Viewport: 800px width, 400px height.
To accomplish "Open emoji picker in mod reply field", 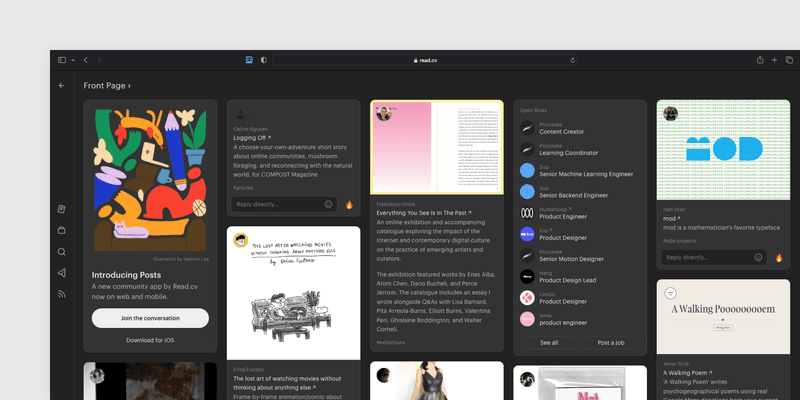I will [758, 257].
